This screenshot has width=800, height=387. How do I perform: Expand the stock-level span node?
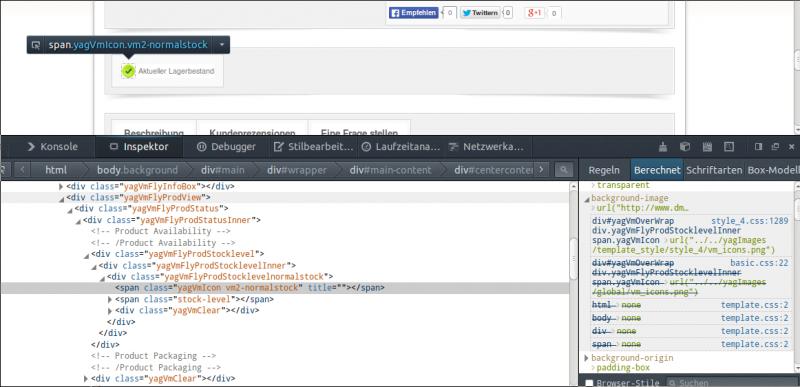coord(110,299)
